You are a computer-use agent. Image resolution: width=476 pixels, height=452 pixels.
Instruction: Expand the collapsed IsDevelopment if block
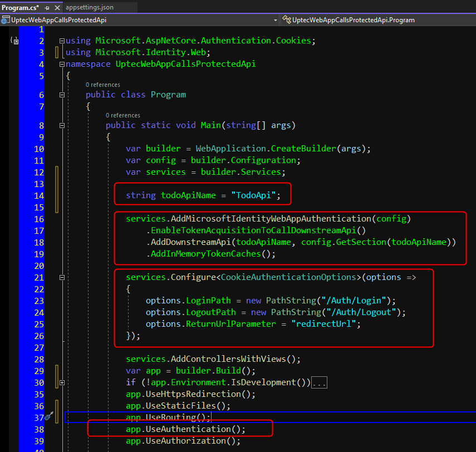pos(62,382)
